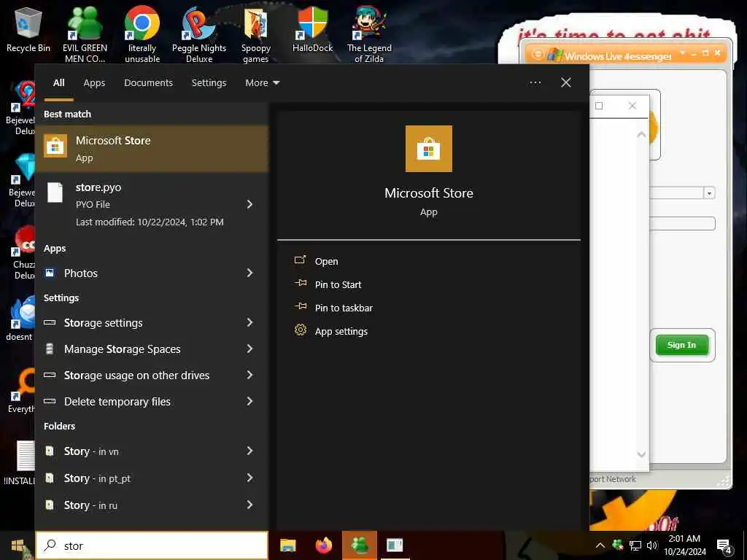Open Manage Storage Spaces result
The image size is (747, 560).
pyautogui.click(x=152, y=349)
